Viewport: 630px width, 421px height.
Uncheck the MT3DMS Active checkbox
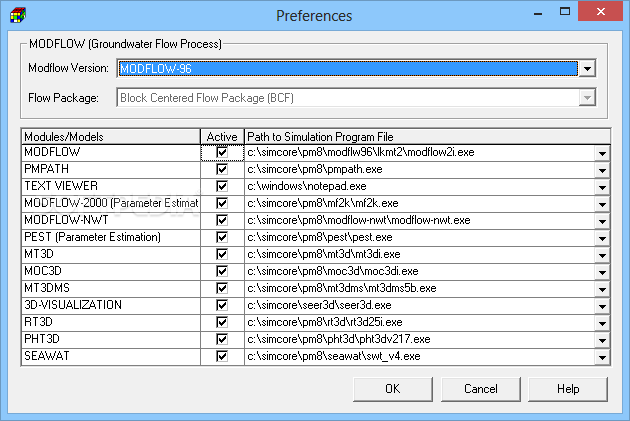click(x=222, y=288)
